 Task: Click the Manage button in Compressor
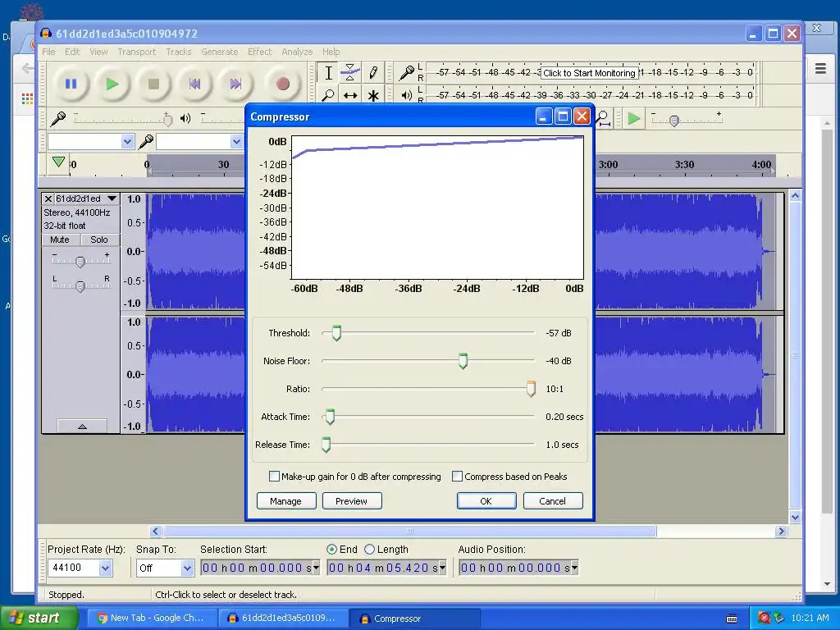[286, 501]
